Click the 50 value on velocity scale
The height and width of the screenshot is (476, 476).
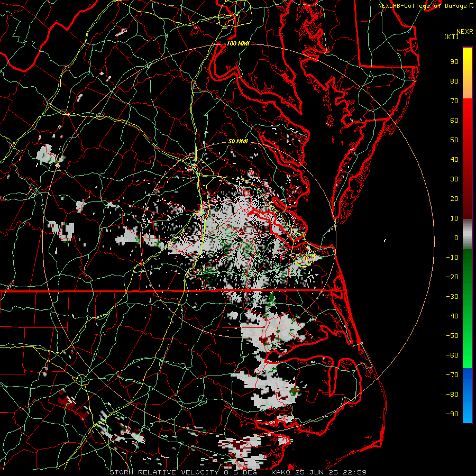coord(454,140)
